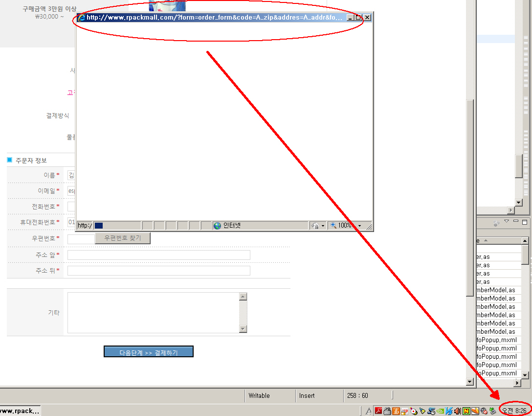Click the NVIDIA tray icon
The height and width of the screenshot is (416, 532).
(440, 411)
